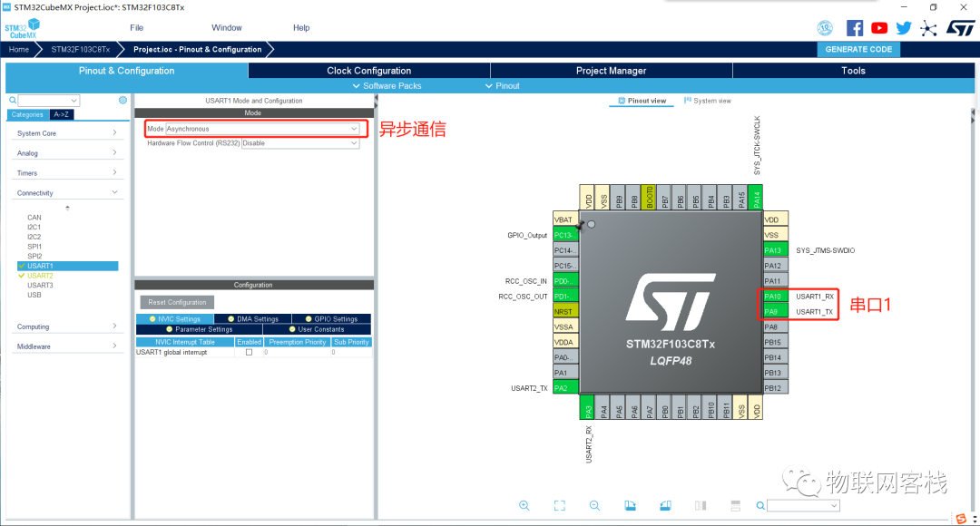The height and width of the screenshot is (526, 980).
Task: Select the Categories tab
Action: pyautogui.click(x=27, y=114)
